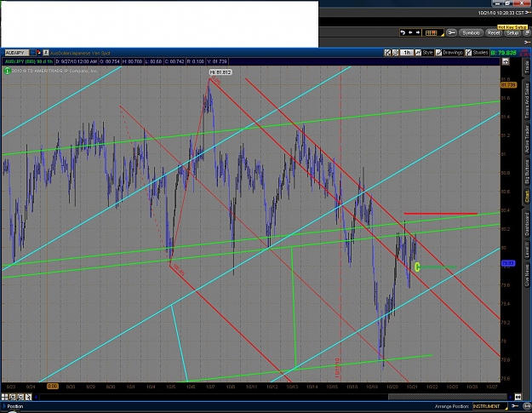Viewport: 532px width, 413px height.
Task: Click the AUD/JPY symbol input field
Action: pos(15,53)
